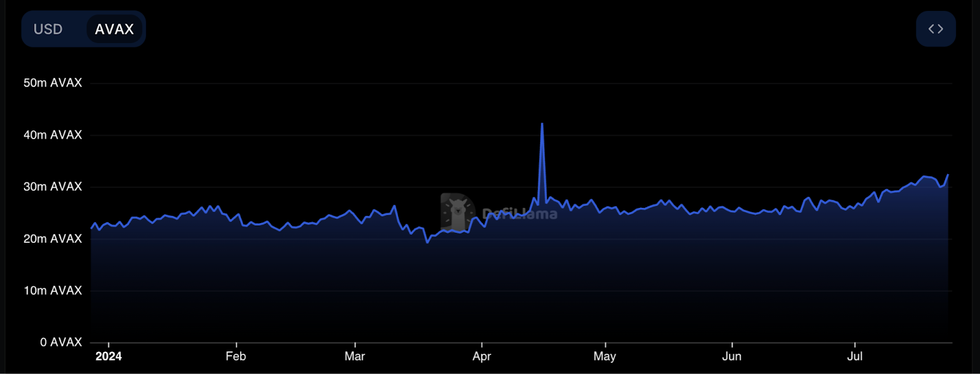
Task: Select the AVAX denomination option
Action: pos(115,29)
